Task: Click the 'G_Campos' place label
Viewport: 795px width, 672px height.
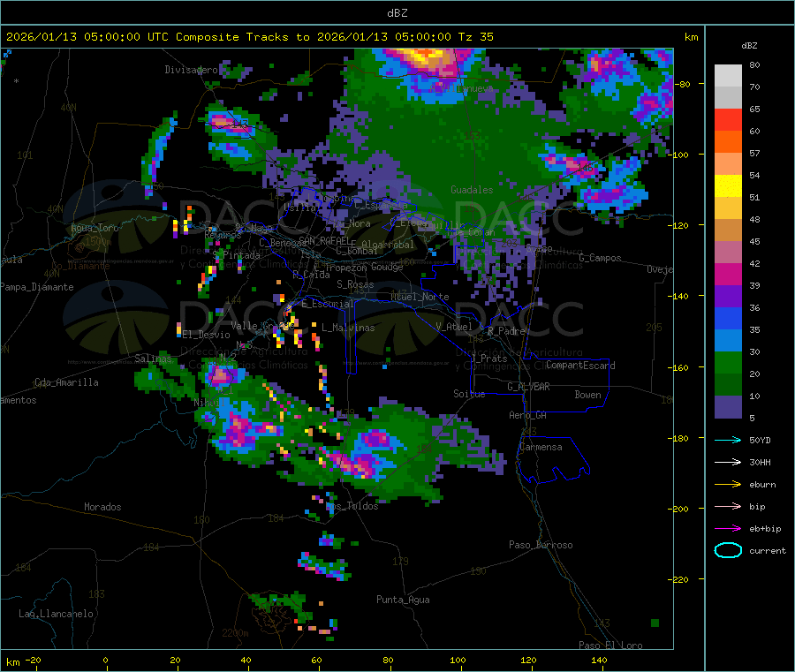Action: [x=601, y=258]
